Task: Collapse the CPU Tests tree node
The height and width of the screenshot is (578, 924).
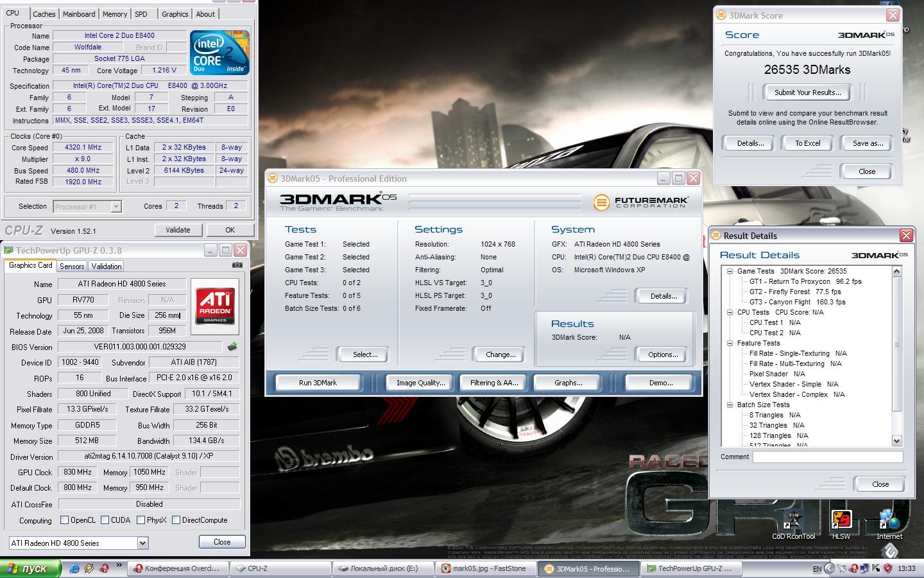Action: [730, 312]
